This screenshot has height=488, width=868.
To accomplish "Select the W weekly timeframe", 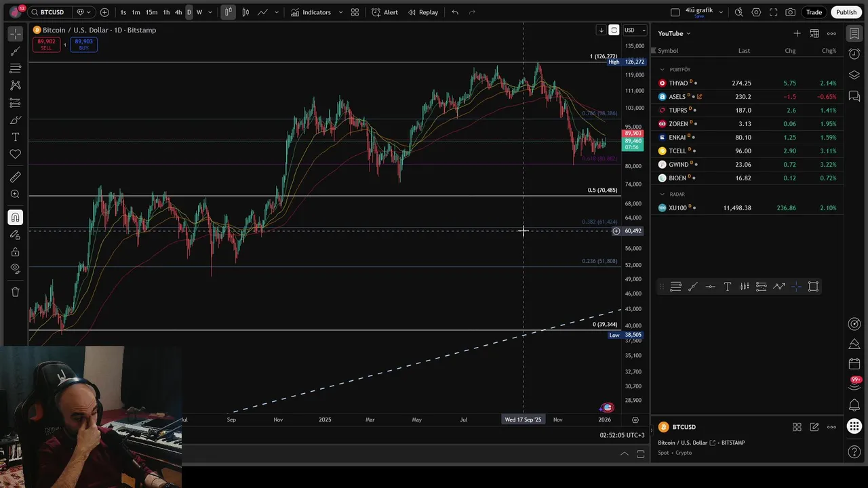I will tap(199, 12).
